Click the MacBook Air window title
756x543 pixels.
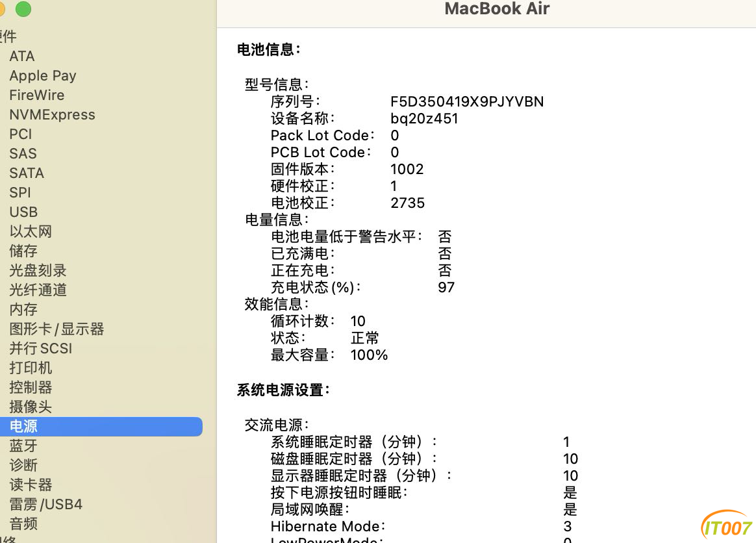click(497, 8)
